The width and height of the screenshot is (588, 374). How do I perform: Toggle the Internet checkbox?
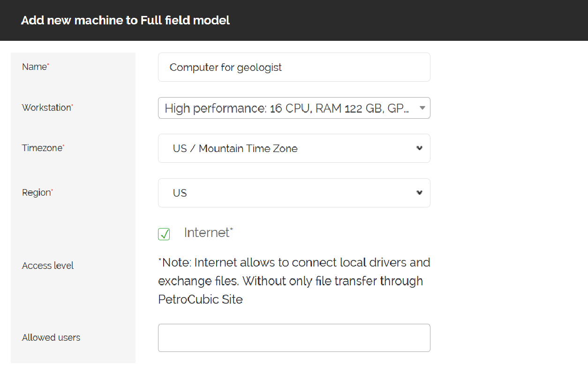pos(164,234)
